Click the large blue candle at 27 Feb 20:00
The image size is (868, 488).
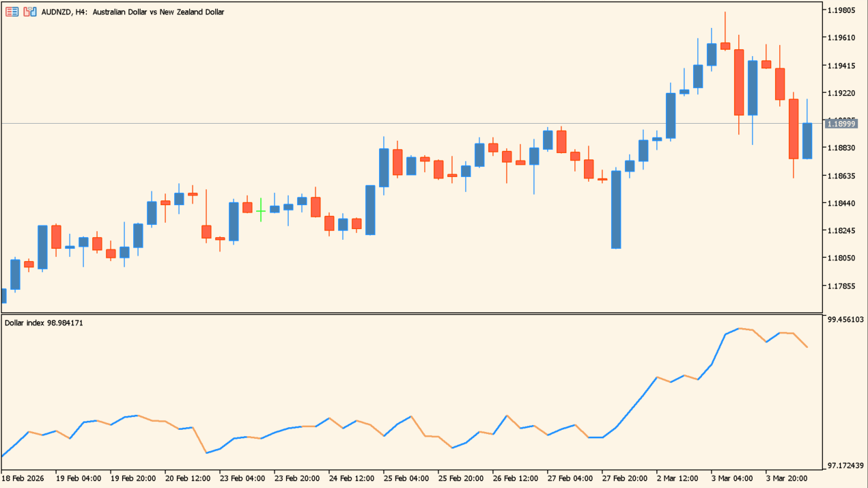click(x=616, y=209)
